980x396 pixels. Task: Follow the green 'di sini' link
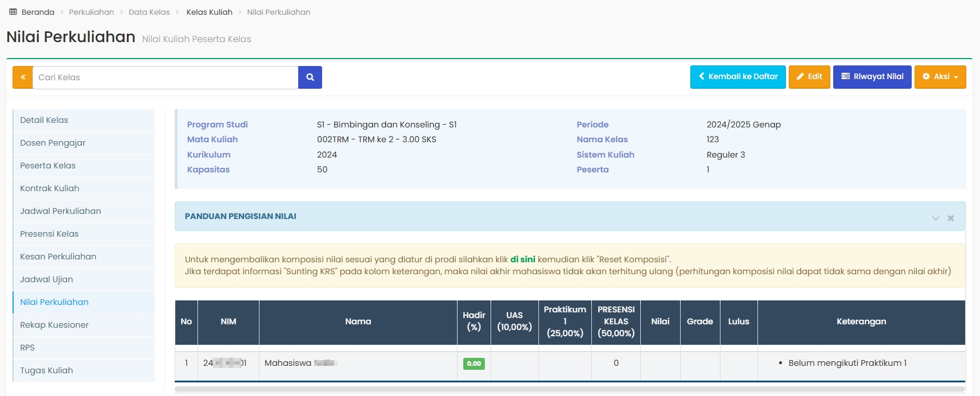[x=522, y=259]
